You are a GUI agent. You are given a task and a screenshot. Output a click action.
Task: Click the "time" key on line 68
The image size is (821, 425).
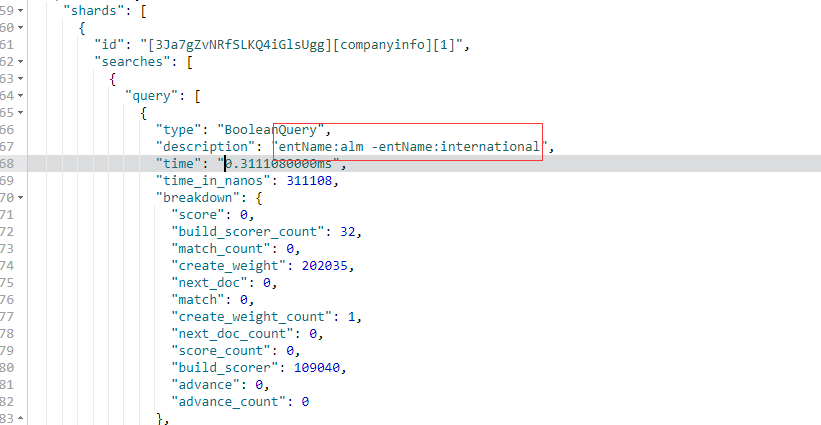(179, 163)
